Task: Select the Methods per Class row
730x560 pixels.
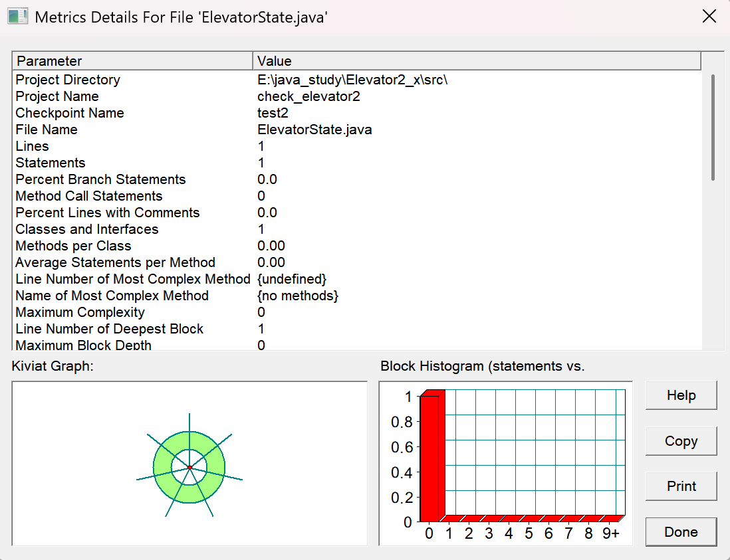Action: coord(358,246)
